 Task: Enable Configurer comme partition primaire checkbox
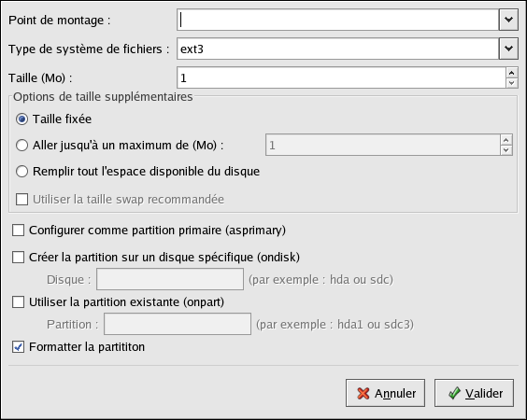click(18, 231)
